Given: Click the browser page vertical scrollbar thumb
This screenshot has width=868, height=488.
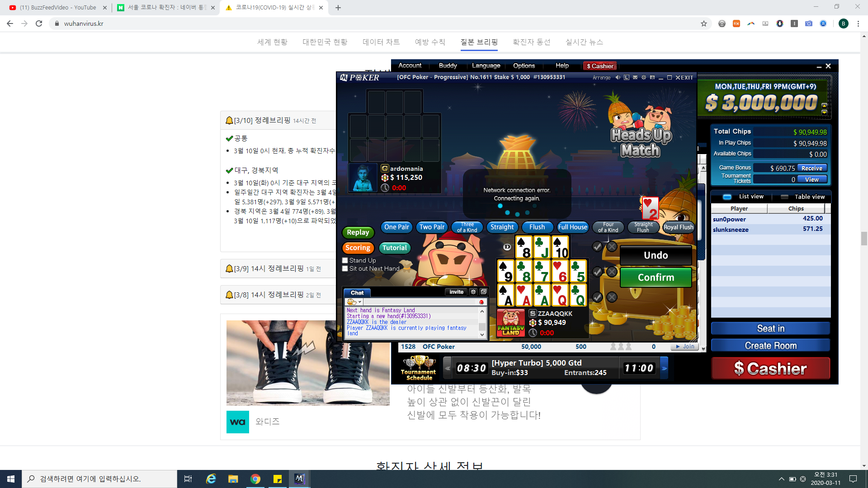Looking at the screenshot, I should pos(864,238).
